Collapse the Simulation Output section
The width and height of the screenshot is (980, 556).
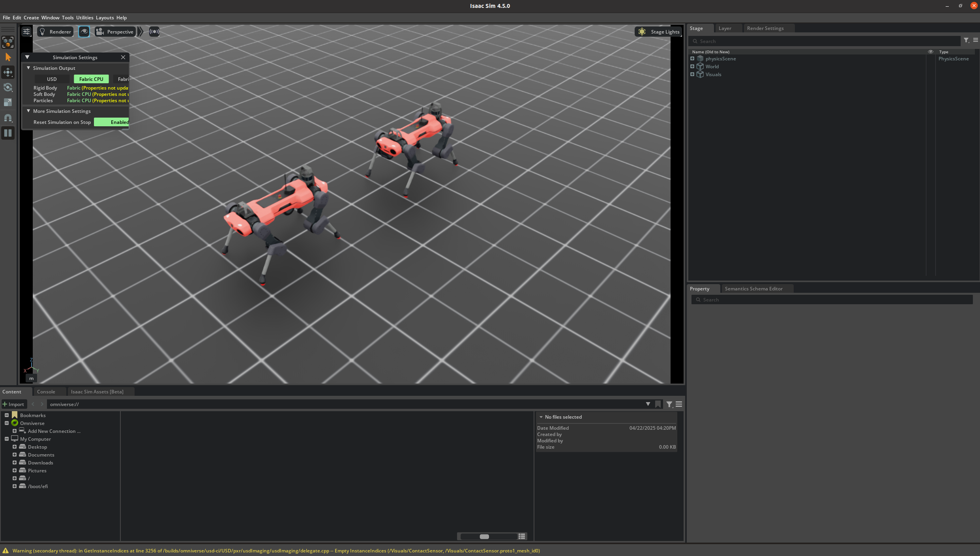point(28,68)
